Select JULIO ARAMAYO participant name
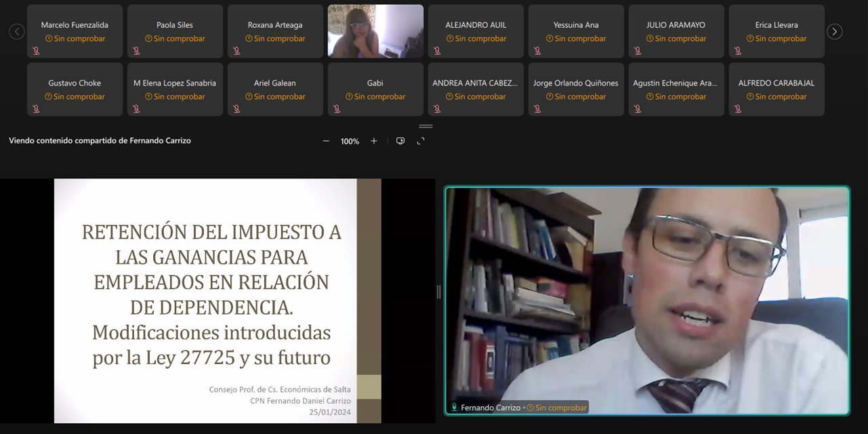 tap(676, 25)
